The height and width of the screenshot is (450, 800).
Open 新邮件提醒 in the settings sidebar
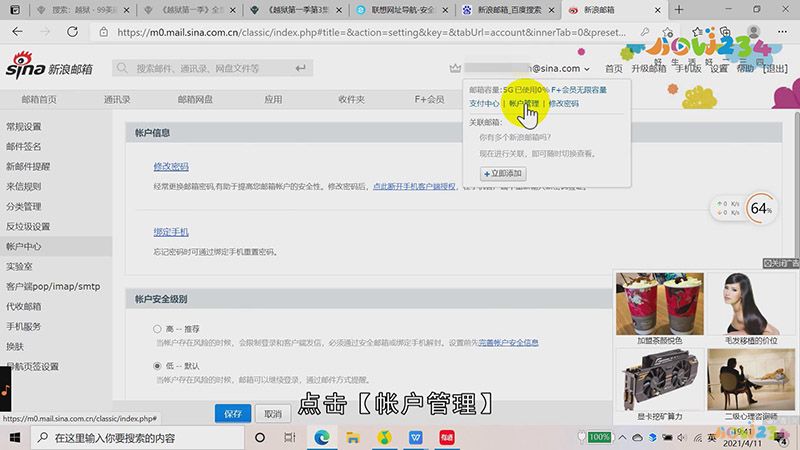tap(28, 166)
